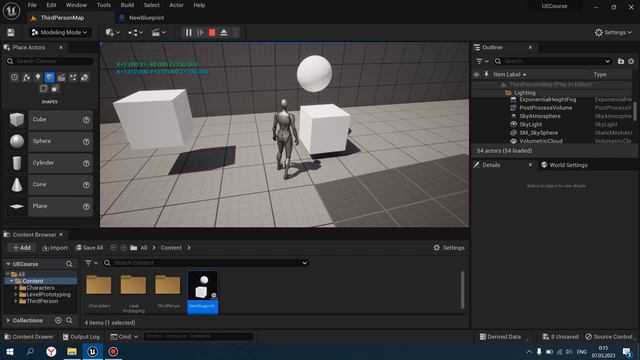This screenshot has width=640, height=360.
Task: Select the Cube shape actor
Action: pos(49,119)
